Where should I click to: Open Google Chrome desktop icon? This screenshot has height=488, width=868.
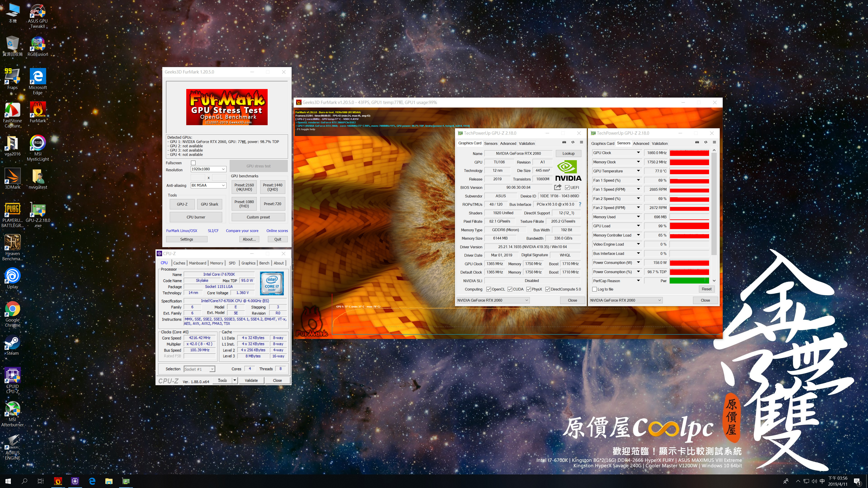12,314
